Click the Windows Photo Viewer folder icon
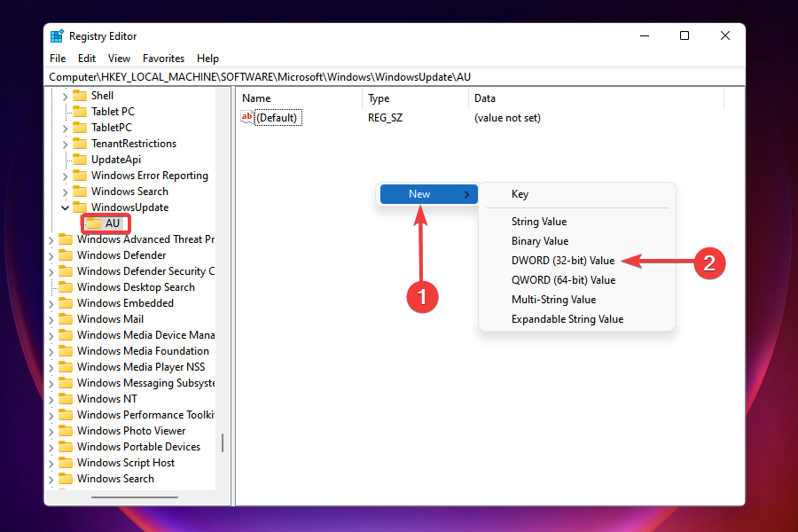 [66, 431]
